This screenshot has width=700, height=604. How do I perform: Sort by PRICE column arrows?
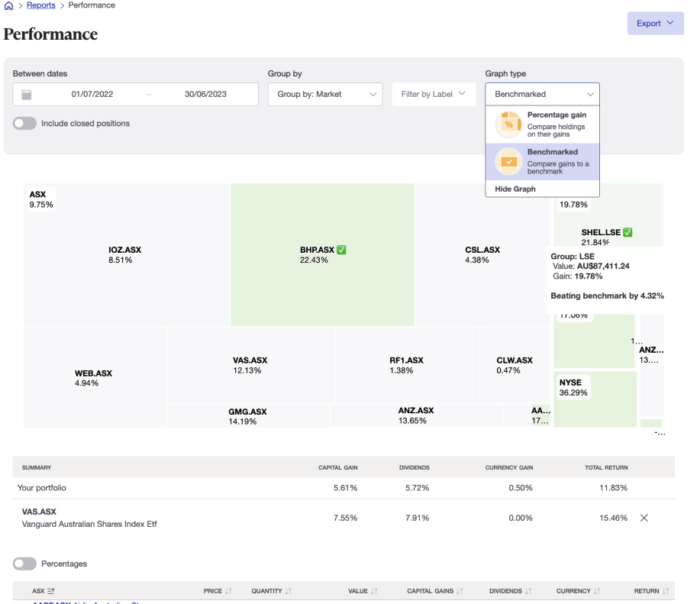coord(228,591)
